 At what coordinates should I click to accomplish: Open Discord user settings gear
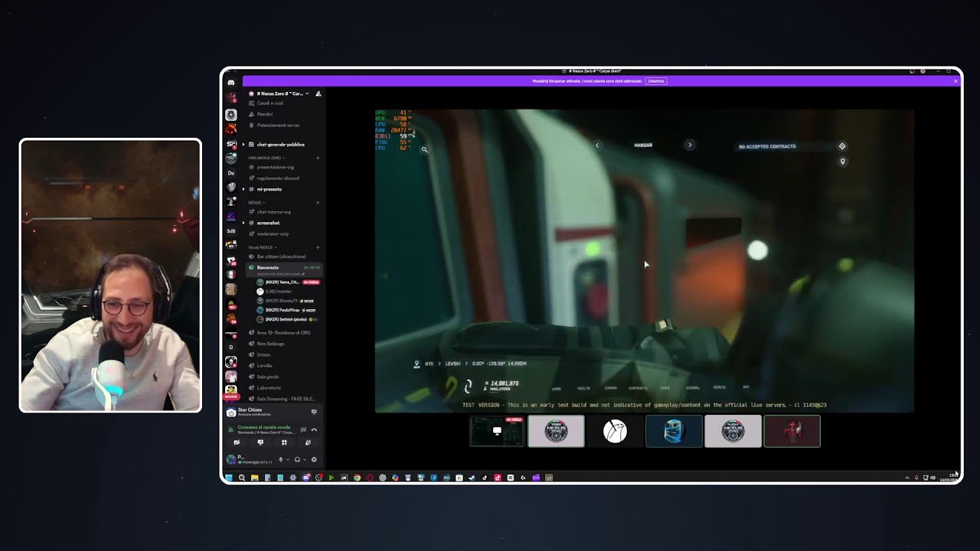point(314,460)
